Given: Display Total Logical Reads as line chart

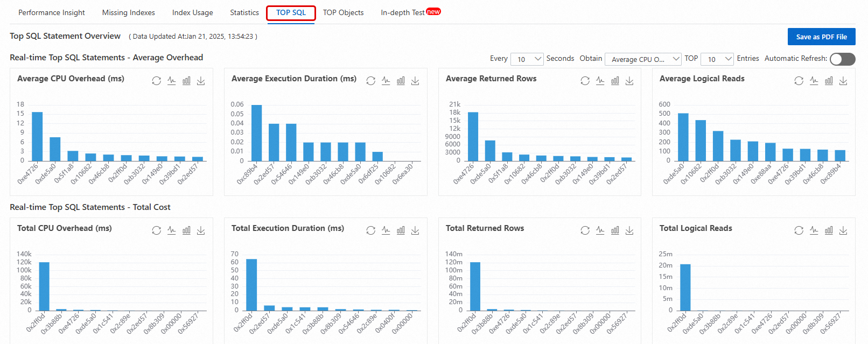Looking at the screenshot, I should [x=814, y=230].
